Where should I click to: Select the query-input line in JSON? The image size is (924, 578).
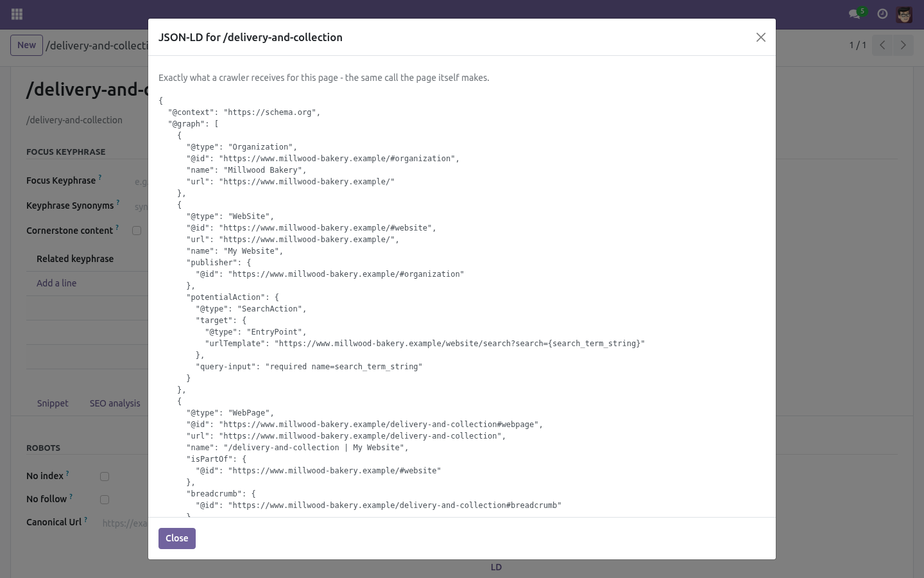309,367
